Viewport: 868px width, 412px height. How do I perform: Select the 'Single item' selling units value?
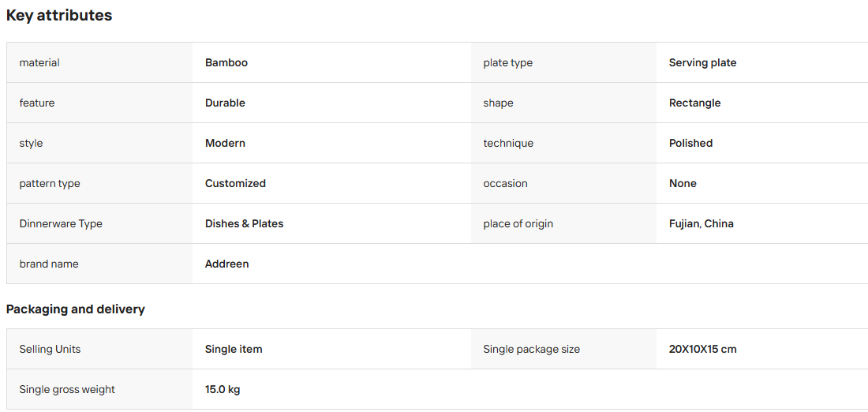click(234, 350)
